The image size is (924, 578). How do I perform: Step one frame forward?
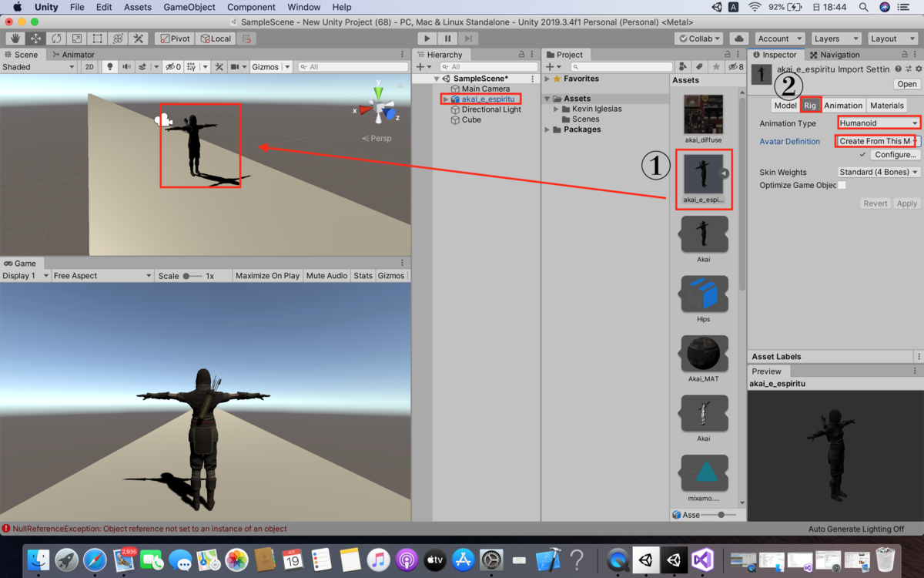(x=468, y=39)
